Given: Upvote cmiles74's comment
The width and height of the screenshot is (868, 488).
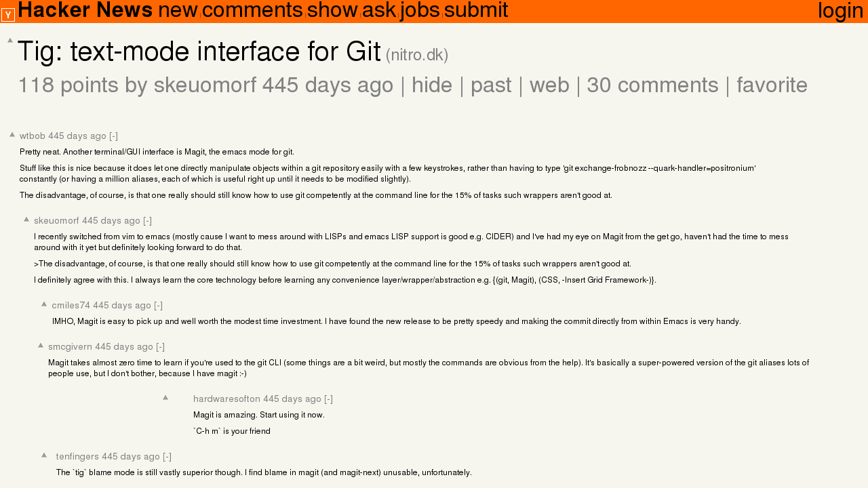Looking at the screenshot, I should coord(44,304).
